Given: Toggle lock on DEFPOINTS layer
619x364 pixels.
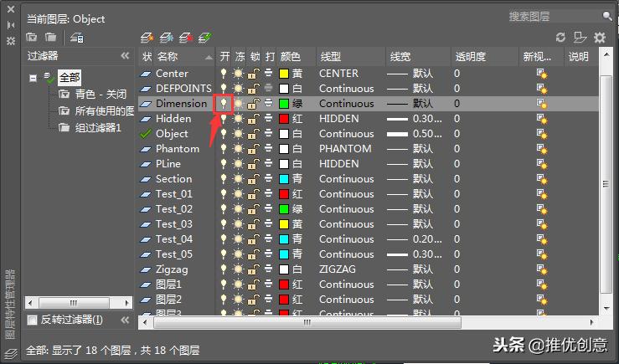Looking at the screenshot, I should (x=254, y=89).
